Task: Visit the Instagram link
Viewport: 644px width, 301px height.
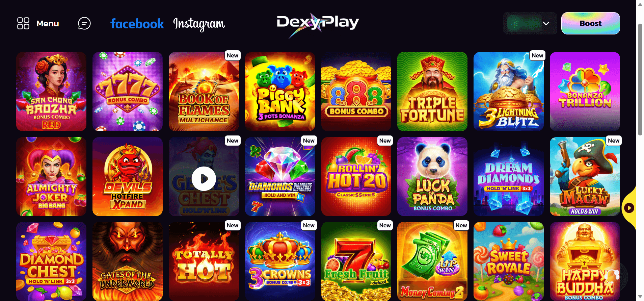Action: [x=199, y=24]
